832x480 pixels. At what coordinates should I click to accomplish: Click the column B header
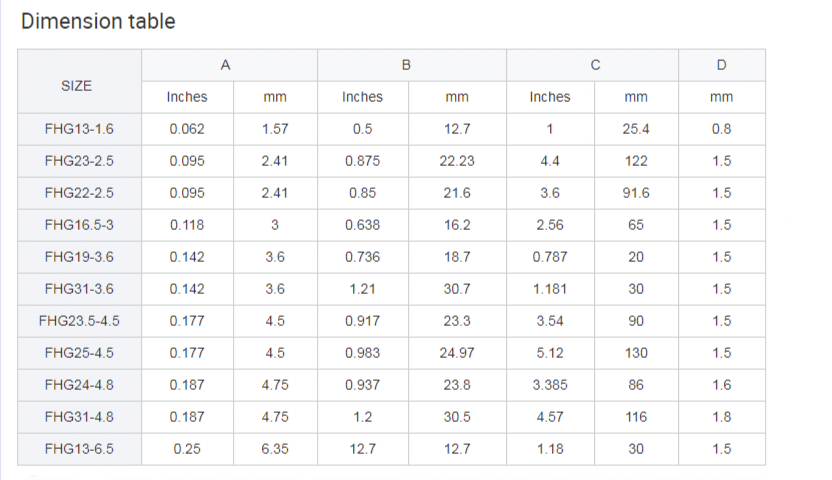pos(412,65)
